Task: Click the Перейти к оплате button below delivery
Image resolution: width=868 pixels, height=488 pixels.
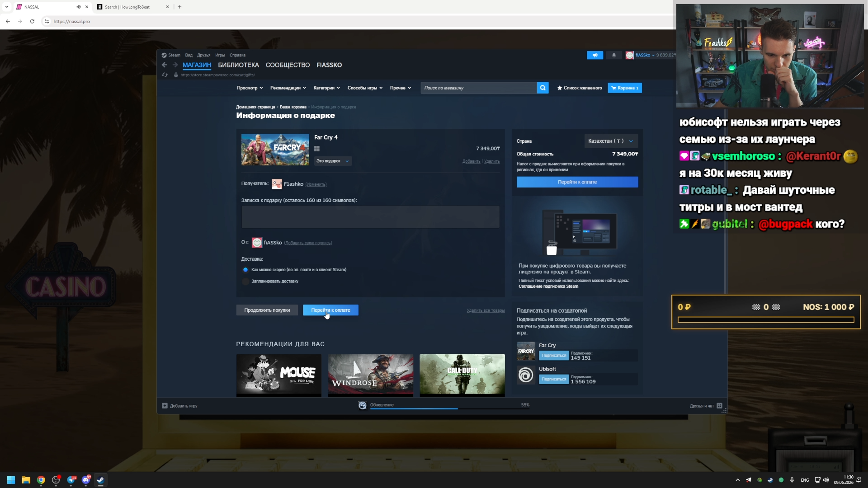Action: pyautogui.click(x=330, y=310)
